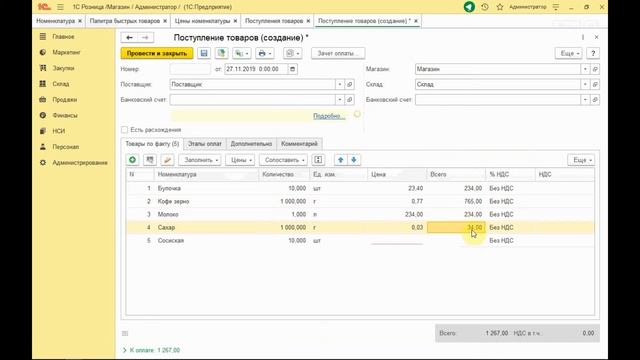
Task: Click Провести и закрыть button
Action: [157, 53]
